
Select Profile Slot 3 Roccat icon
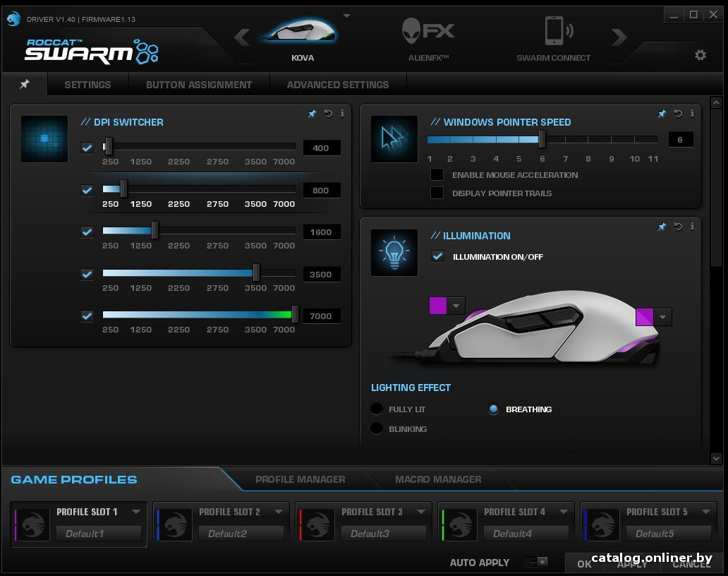tap(317, 524)
